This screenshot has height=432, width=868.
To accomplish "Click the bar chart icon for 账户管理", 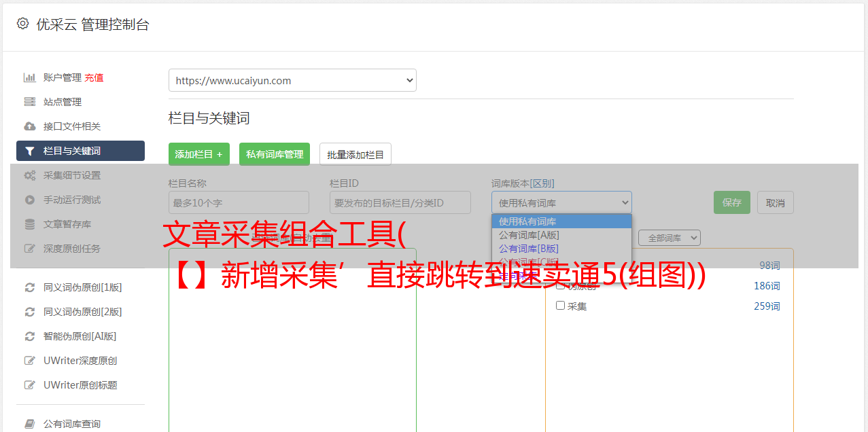I will pyautogui.click(x=30, y=77).
